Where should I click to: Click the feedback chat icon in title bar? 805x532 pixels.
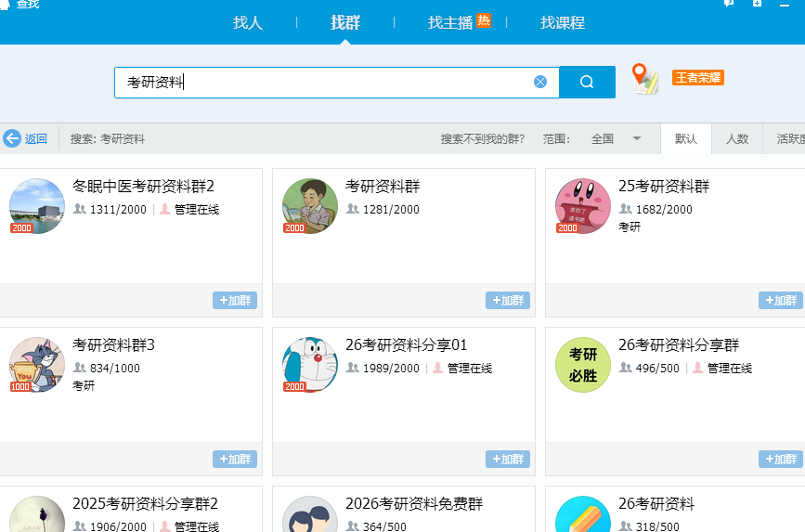point(729,3)
